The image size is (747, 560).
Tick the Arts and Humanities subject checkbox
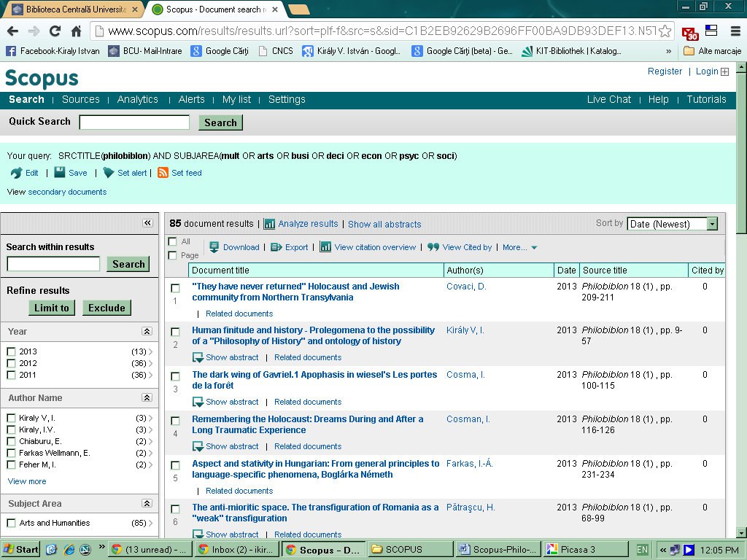(12, 523)
